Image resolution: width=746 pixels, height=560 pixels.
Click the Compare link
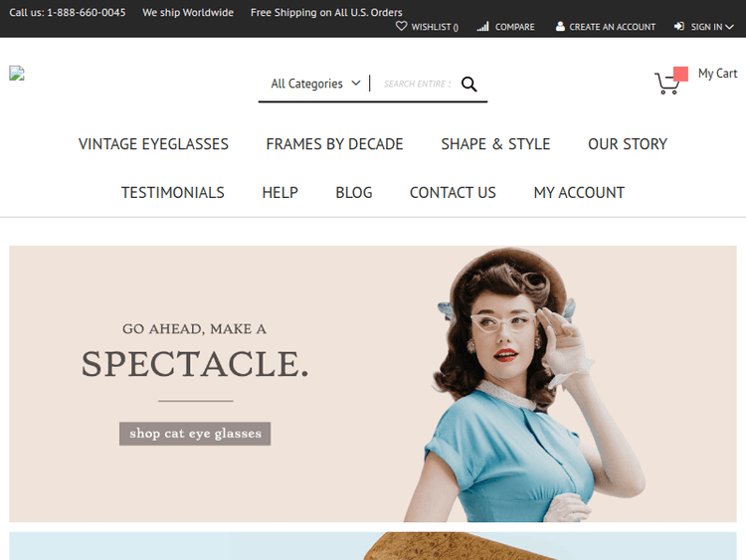[x=515, y=27]
